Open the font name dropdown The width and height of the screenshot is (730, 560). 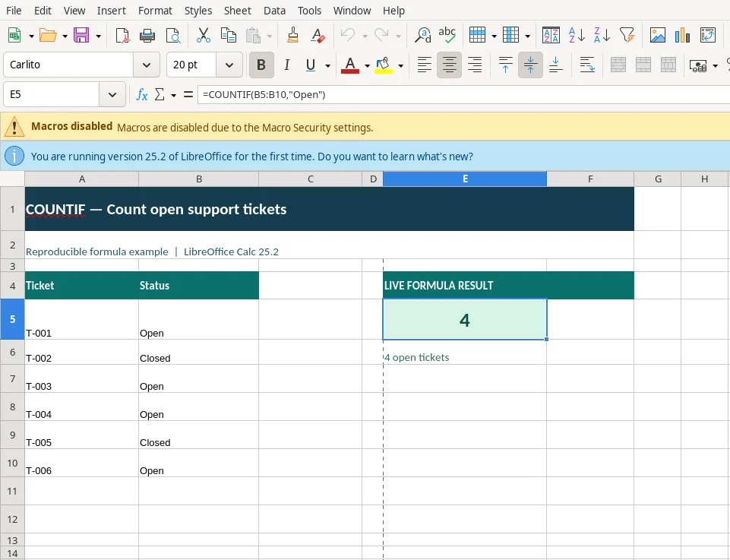pos(146,65)
